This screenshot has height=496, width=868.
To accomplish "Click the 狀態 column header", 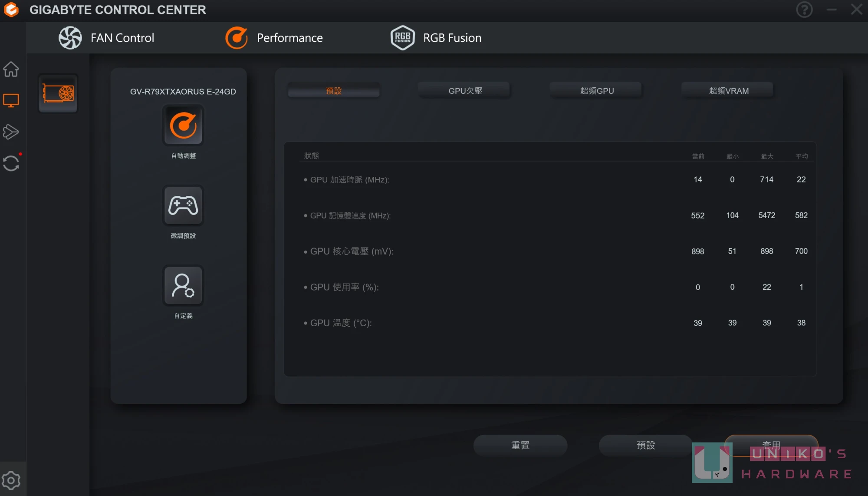I will click(x=311, y=155).
